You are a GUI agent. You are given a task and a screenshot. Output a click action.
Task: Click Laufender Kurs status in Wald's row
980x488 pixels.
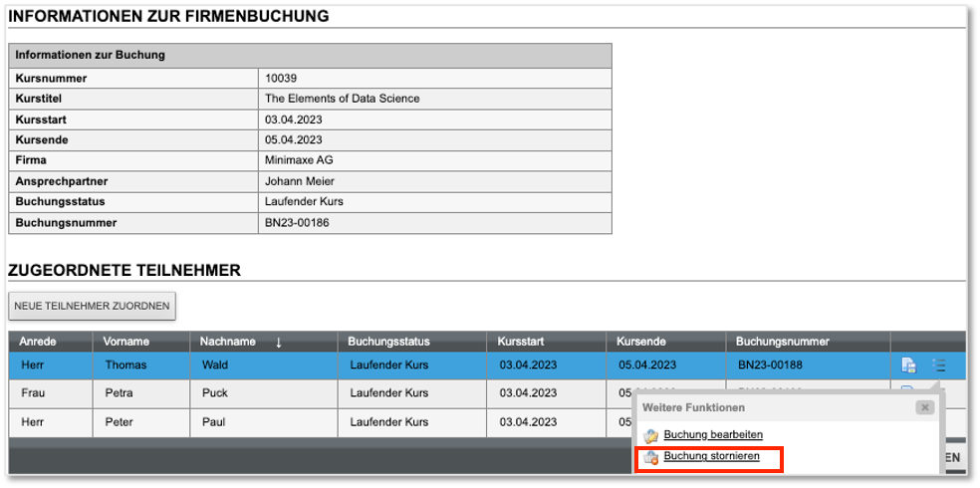click(x=388, y=365)
